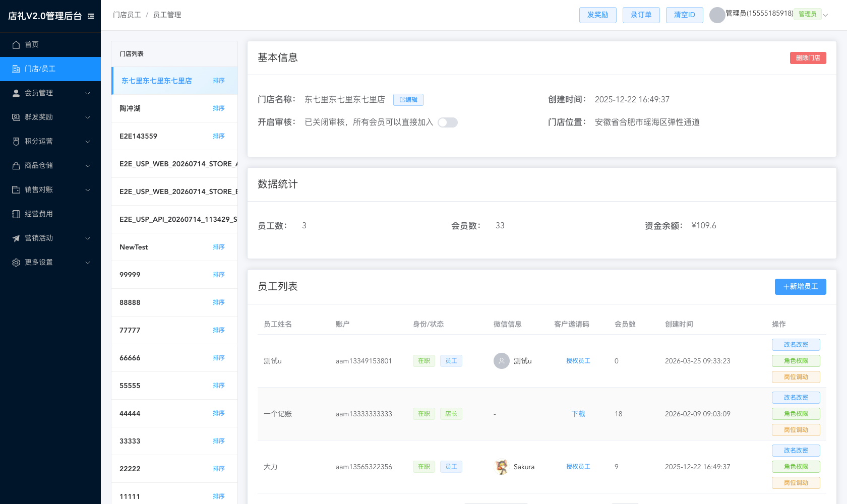Click the avatar of 测试u in WeChat column
This screenshot has width=847, height=504.
pyautogui.click(x=502, y=361)
